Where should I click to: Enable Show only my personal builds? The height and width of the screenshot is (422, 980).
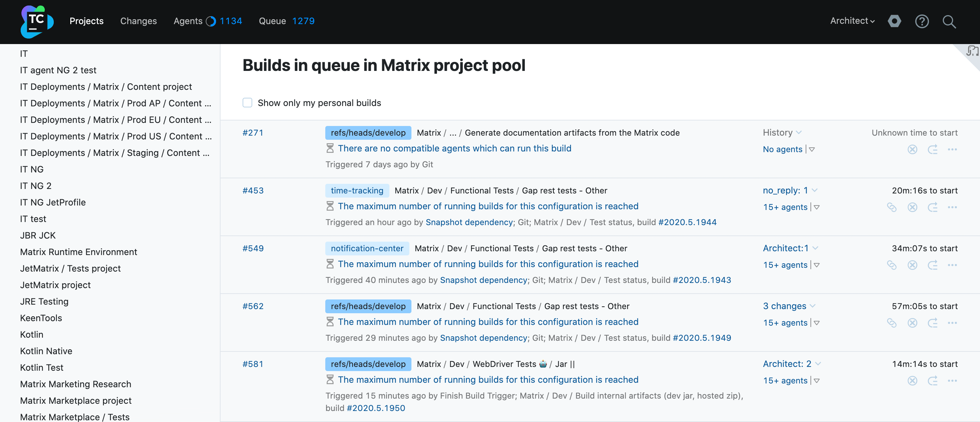247,103
